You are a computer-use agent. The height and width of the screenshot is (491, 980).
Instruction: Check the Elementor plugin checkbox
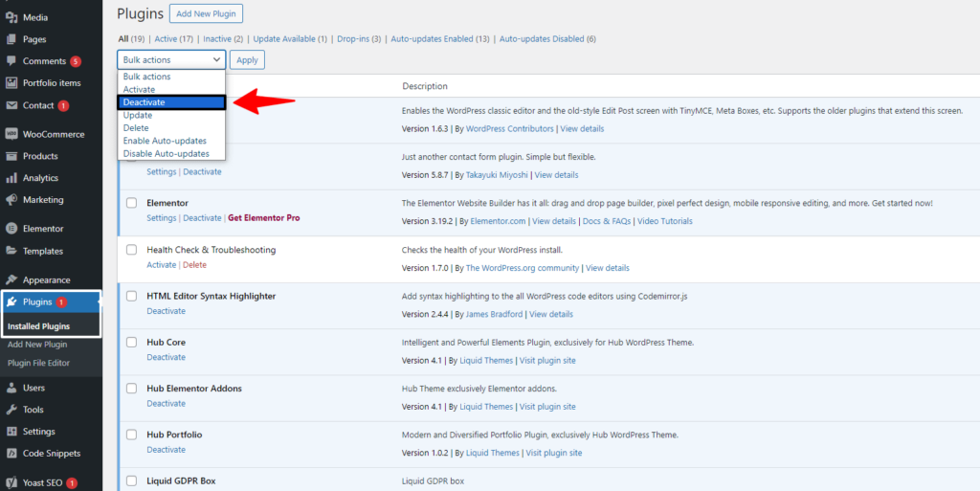point(132,203)
